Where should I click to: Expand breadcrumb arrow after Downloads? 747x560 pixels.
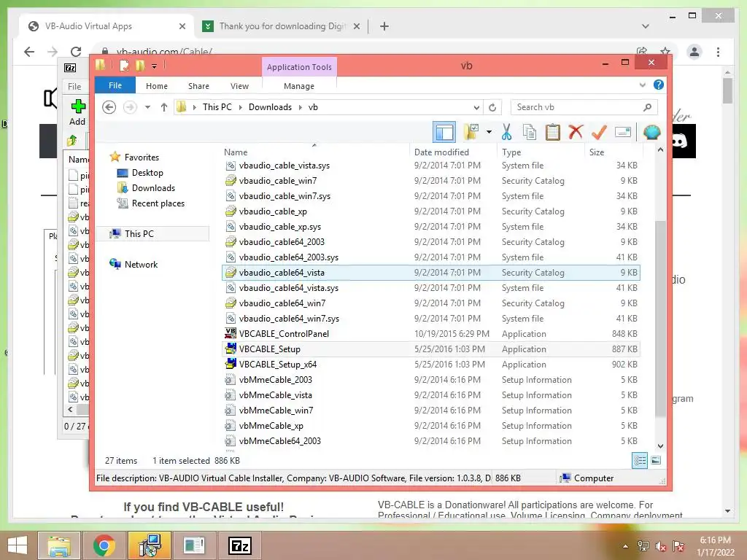pos(300,107)
